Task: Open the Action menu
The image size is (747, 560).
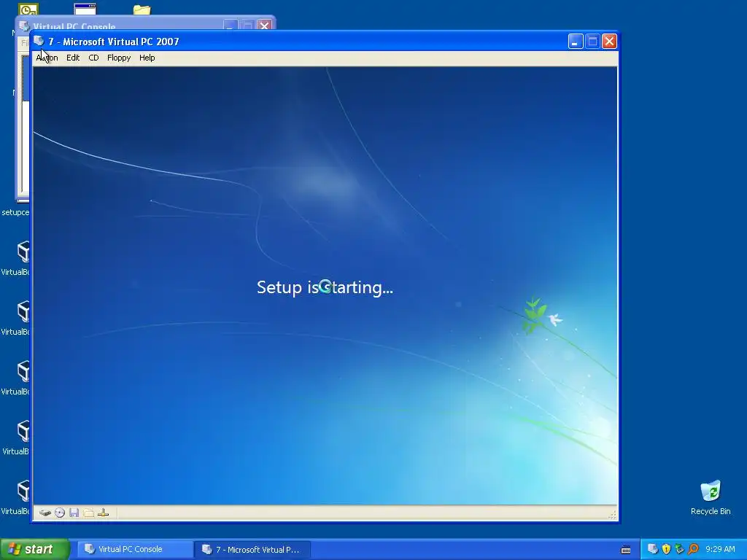Action: coord(47,58)
